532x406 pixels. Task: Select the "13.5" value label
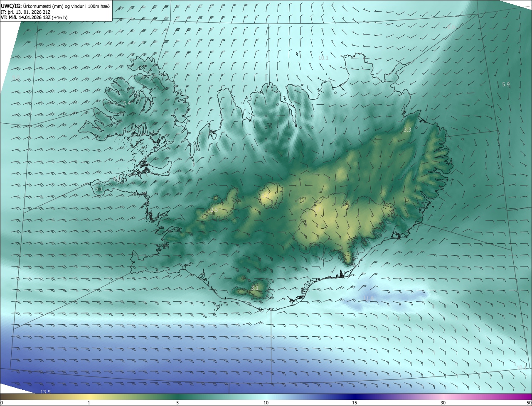45,392
